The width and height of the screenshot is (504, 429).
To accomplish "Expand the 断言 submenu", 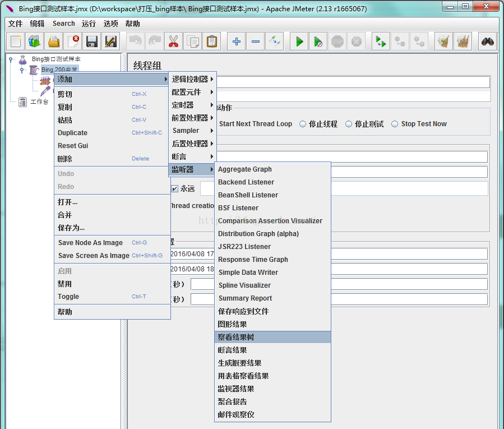I will click(192, 156).
